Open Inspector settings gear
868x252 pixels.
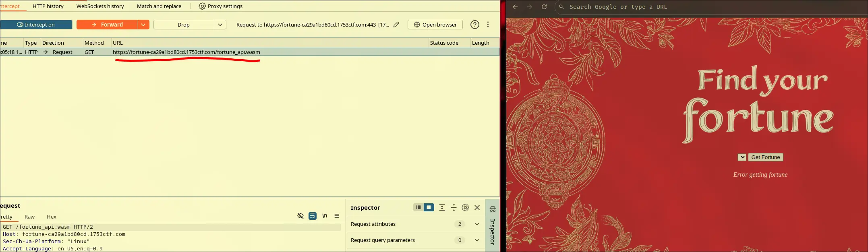tap(465, 208)
